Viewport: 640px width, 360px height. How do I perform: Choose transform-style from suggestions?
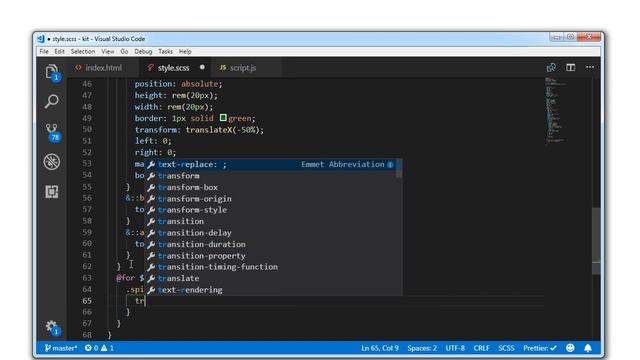coord(270,210)
